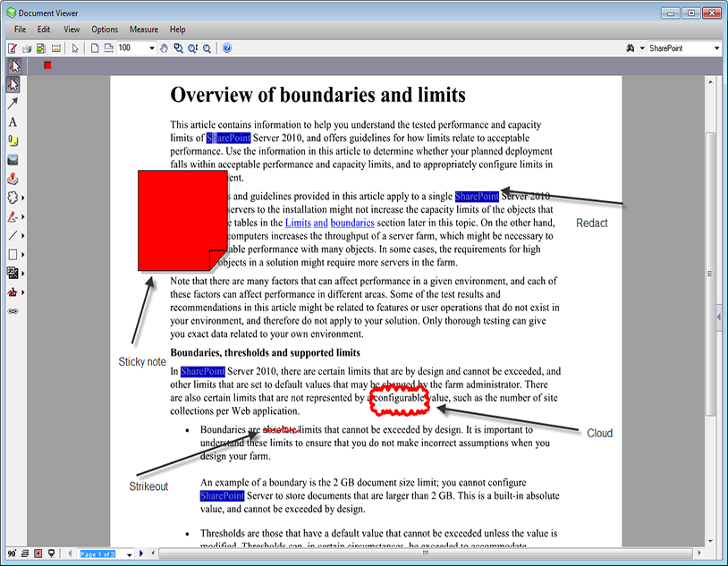Go to the next page with the blue arrow
This screenshot has width=728, height=566.
[x=141, y=553]
